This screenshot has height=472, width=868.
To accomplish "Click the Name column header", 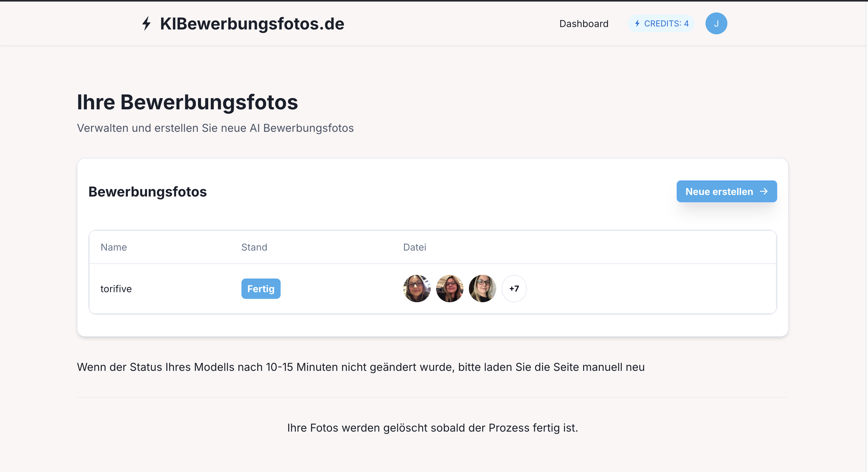I will [x=114, y=247].
